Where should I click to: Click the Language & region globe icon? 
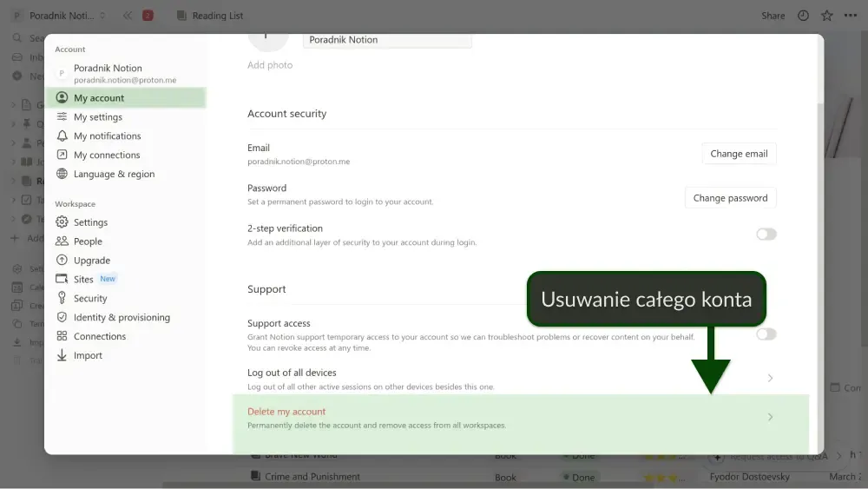coord(62,174)
